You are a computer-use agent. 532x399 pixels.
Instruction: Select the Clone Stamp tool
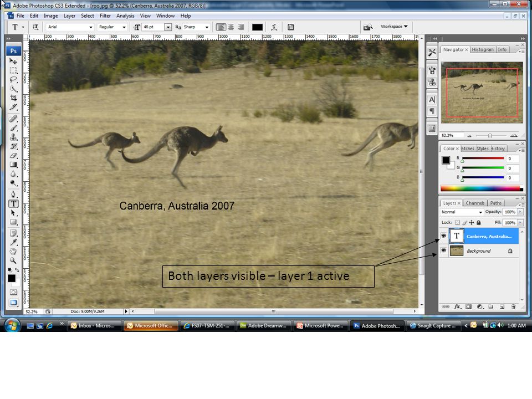click(13, 137)
